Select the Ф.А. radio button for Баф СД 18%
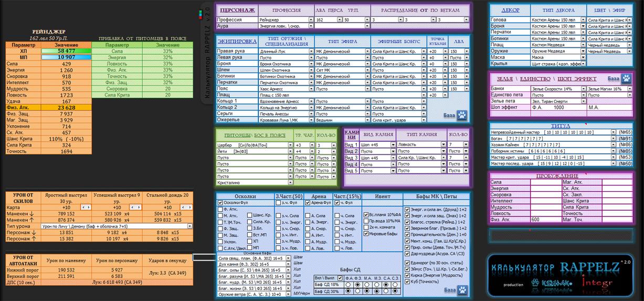Image resolution: width=644 pixels, height=301 pixels. click(347, 284)
